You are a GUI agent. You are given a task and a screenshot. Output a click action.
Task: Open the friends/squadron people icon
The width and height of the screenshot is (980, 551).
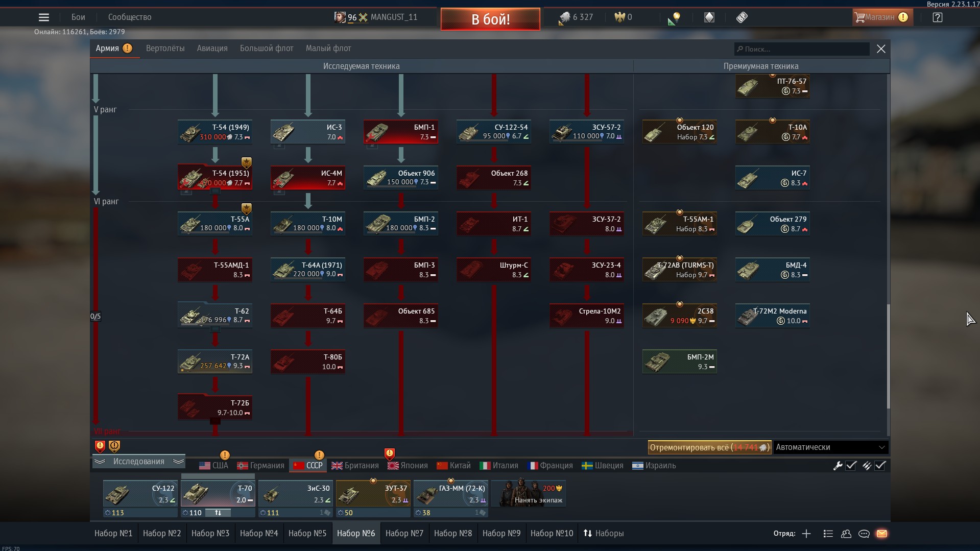pyautogui.click(x=846, y=534)
